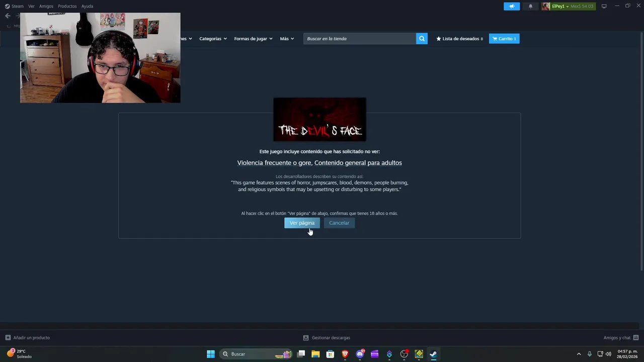Click The Devil's Face game banner
The height and width of the screenshot is (362, 644).
pos(319,120)
